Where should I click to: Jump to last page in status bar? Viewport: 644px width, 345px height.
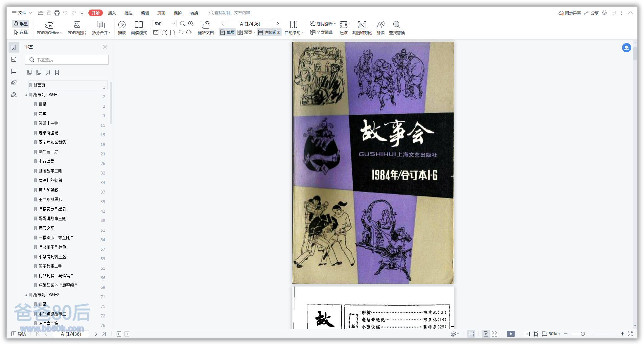coord(104,334)
